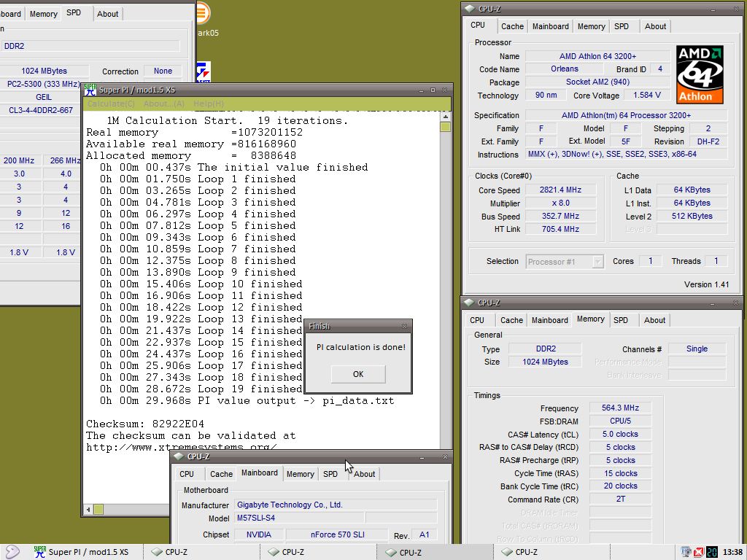This screenshot has width=747, height=560.
Task: Switch to Mainboard tab in top CPU-Z window
Action: (550, 27)
